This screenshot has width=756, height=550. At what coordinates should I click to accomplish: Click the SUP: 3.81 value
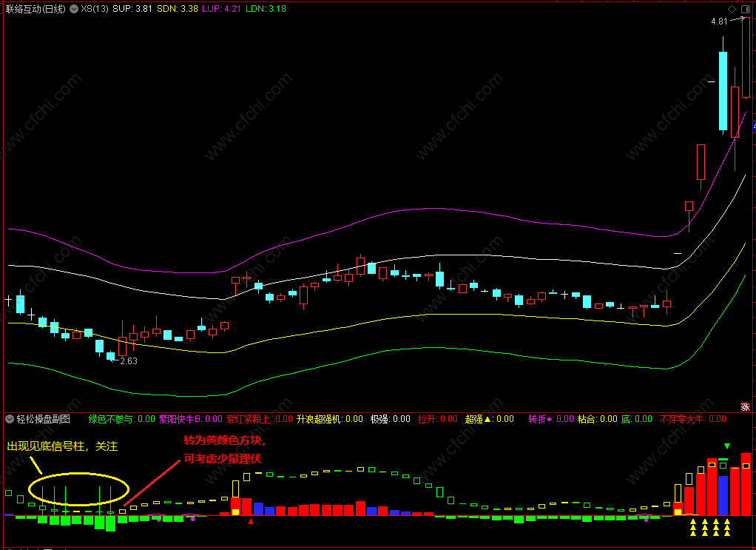click(x=132, y=9)
